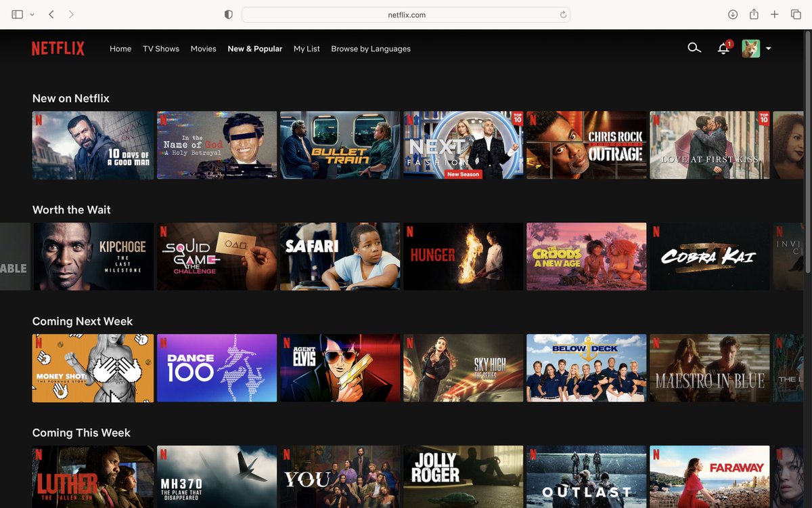Select The Croods A New Age
This screenshot has width=812, height=508.
pos(587,257)
